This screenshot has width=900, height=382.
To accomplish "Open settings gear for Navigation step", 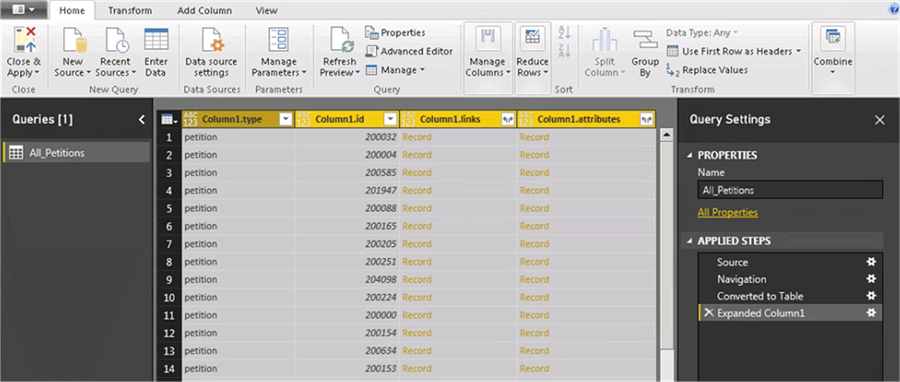I will (871, 279).
